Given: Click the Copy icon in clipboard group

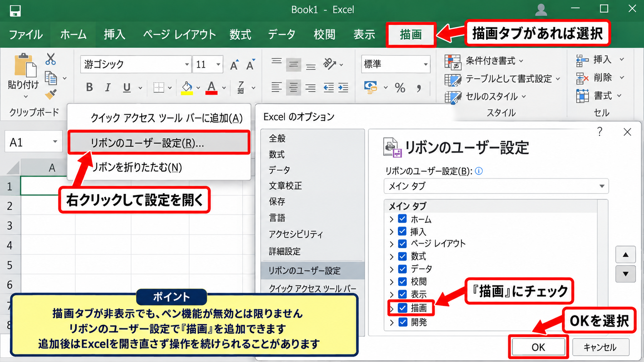Looking at the screenshot, I should click(x=51, y=78).
